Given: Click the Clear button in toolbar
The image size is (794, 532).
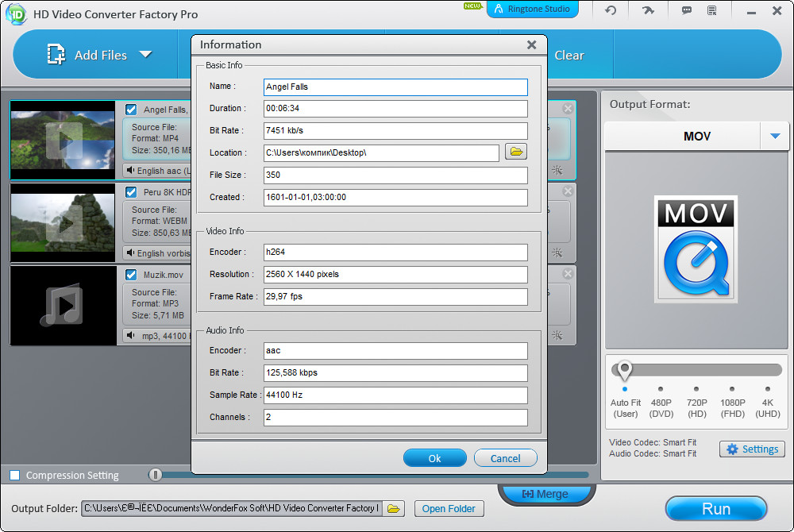Looking at the screenshot, I should (x=569, y=55).
